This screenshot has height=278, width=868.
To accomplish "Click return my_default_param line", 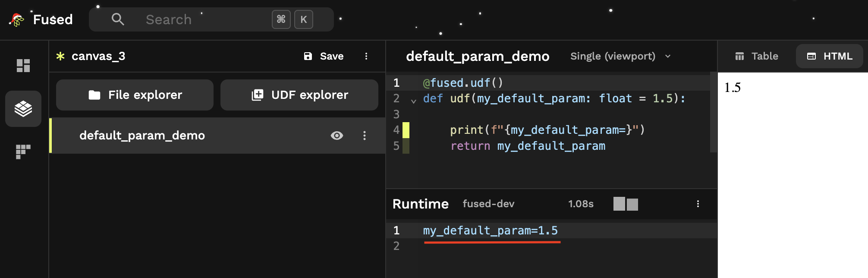I will [528, 146].
